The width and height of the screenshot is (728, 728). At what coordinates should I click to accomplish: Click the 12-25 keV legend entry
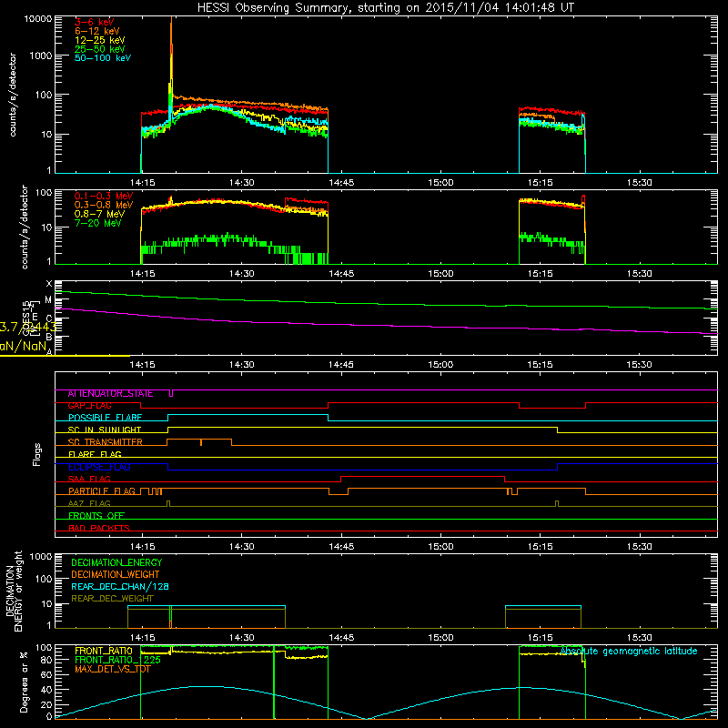[x=99, y=40]
